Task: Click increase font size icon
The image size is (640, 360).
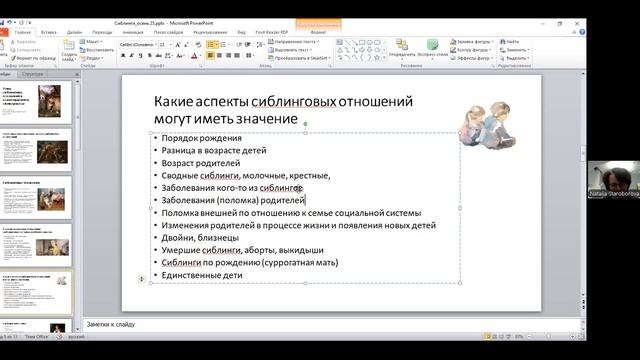Action: 178,44
